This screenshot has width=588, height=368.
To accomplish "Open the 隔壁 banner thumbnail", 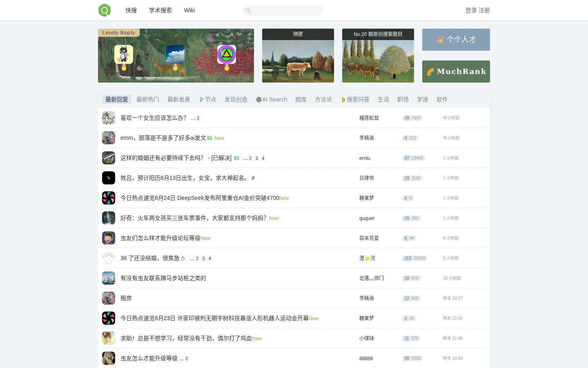I will pyautogui.click(x=298, y=56).
